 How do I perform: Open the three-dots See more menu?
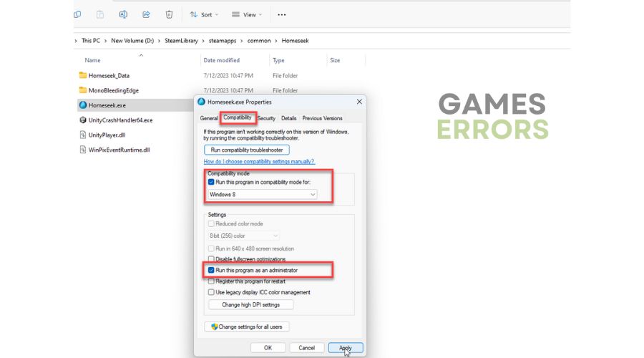coord(281,15)
